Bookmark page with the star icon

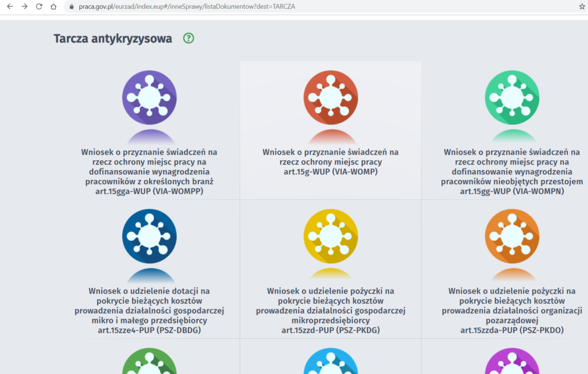coord(582,6)
